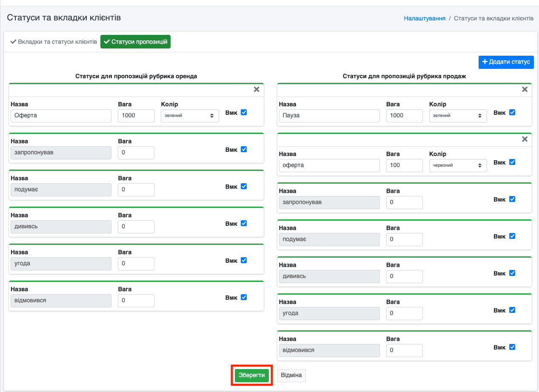The image size is (539, 392).
Task: Open the Колір dropdown for Оферта status
Action: click(190, 116)
